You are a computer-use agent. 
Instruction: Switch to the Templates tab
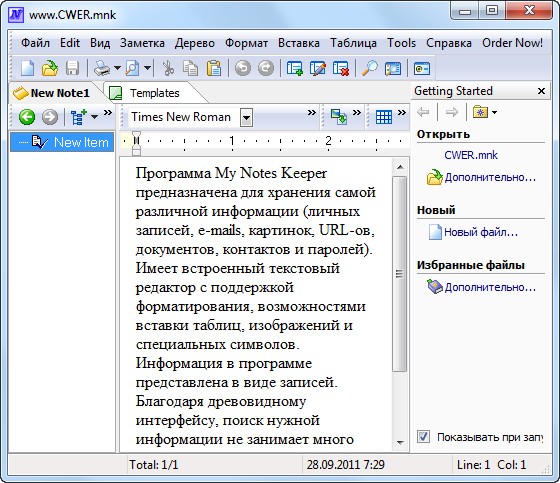(x=154, y=93)
